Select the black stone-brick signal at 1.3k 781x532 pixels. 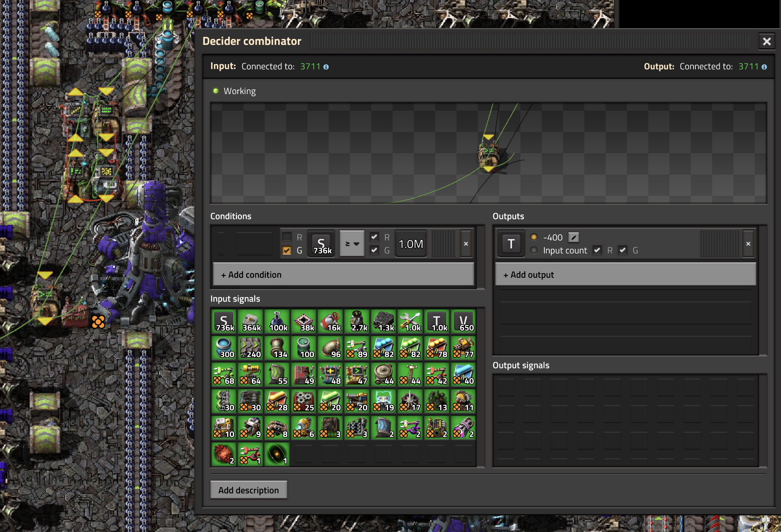(384, 321)
